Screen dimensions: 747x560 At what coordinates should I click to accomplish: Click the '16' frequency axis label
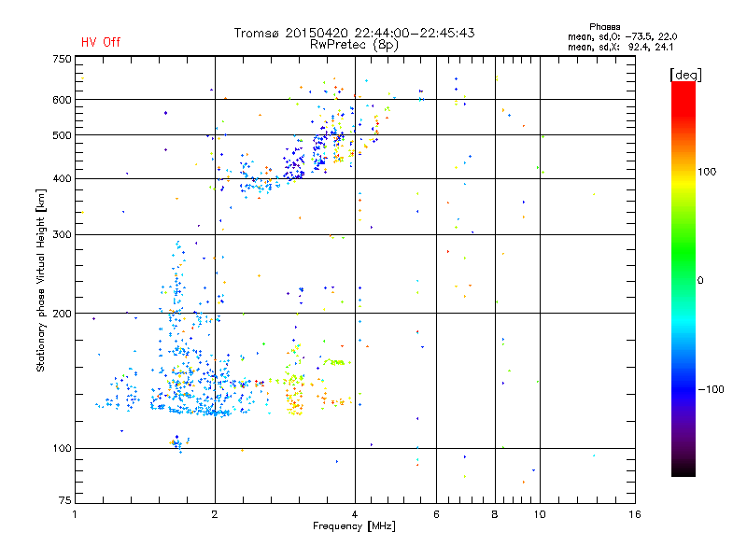tap(635, 514)
